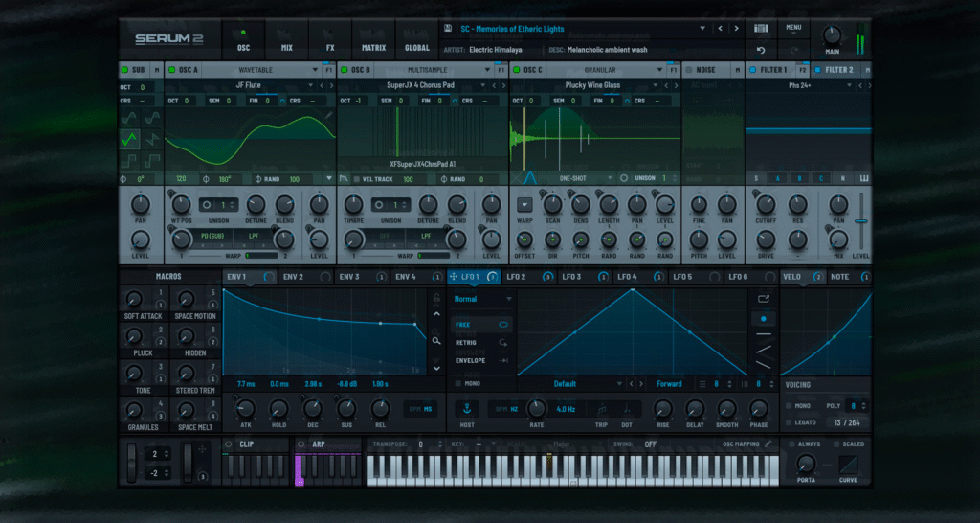Click the export arrow icon above LFO shapes
This screenshot has height=523, width=980.
763,298
